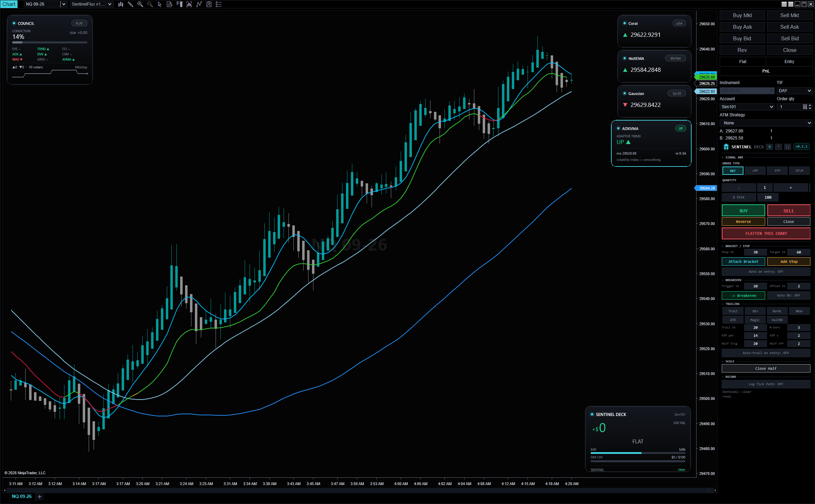Open the data box document icon
The image size is (815, 504).
(170, 4)
